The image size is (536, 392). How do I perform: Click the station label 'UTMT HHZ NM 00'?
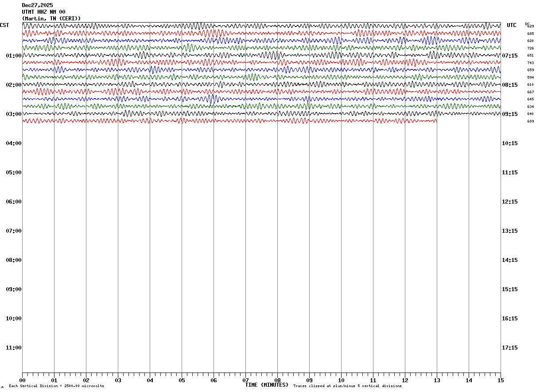tap(43, 12)
